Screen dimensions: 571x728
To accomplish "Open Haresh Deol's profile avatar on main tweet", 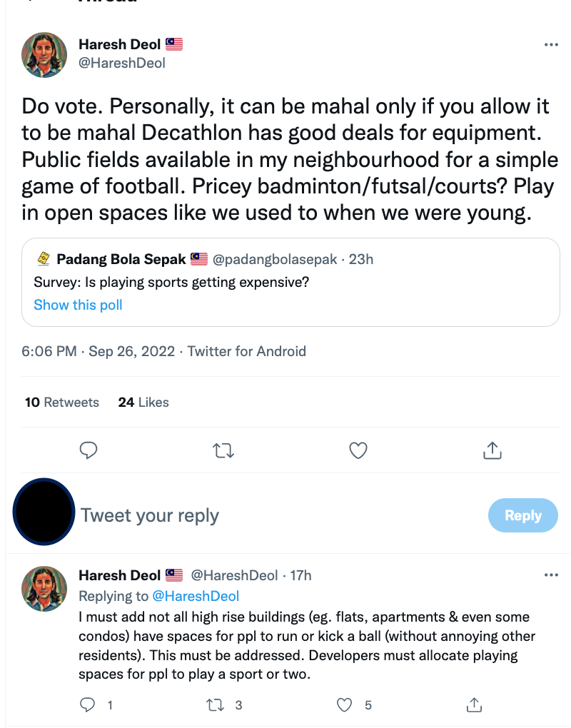I will point(45,54).
